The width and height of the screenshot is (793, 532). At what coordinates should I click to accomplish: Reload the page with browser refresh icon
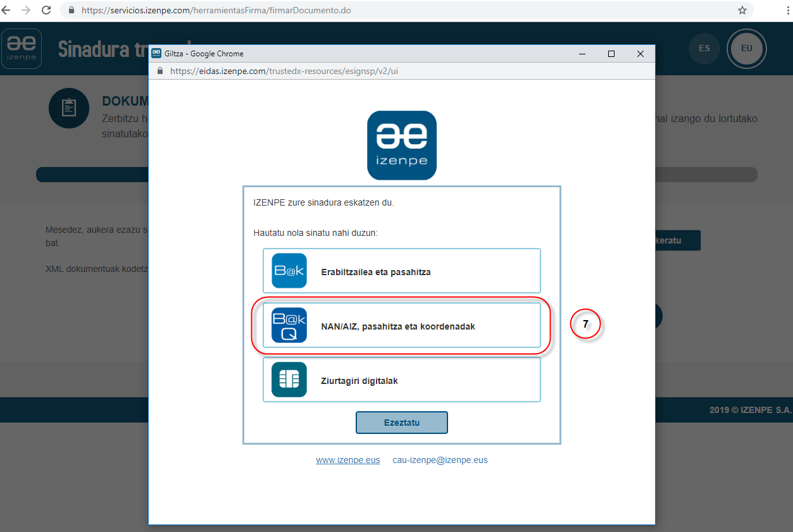coord(46,10)
